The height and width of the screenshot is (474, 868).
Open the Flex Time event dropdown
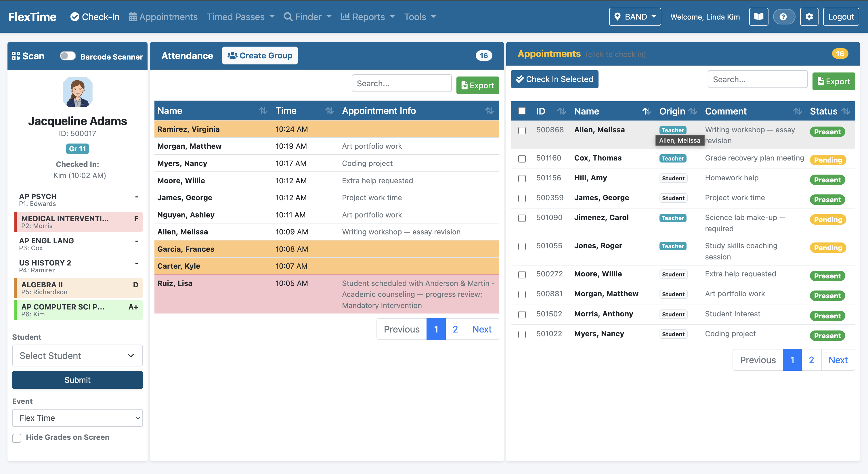pyautogui.click(x=77, y=418)
